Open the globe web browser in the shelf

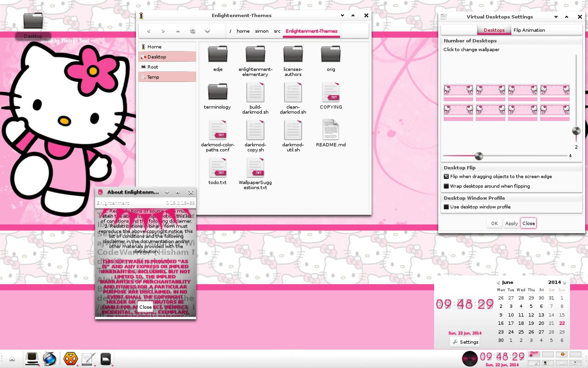tap(50, 358)
